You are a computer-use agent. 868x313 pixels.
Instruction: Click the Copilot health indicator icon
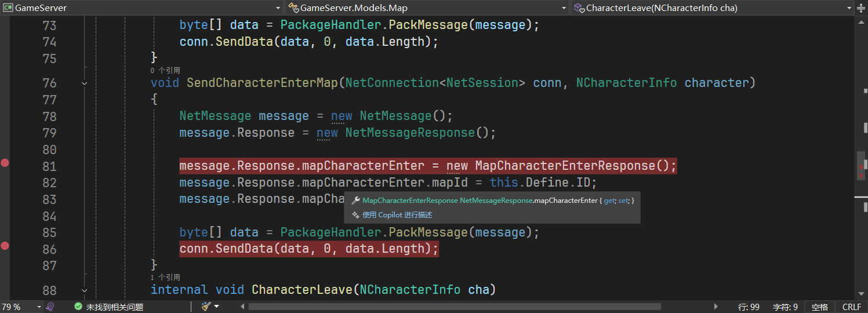pos(50,307)
